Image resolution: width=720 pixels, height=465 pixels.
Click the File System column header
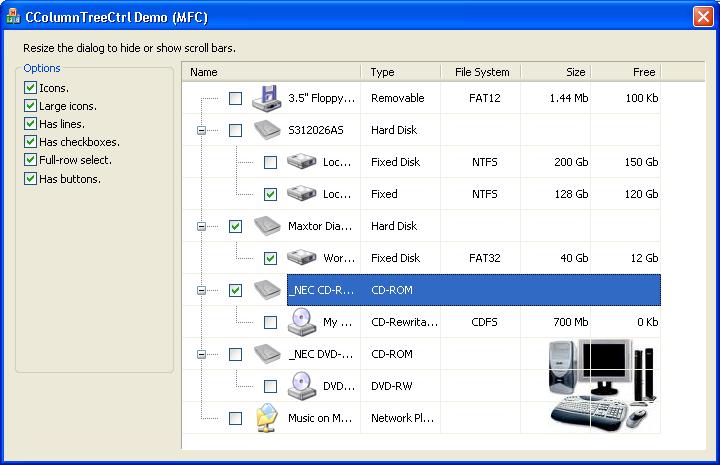tap(481, 72)
